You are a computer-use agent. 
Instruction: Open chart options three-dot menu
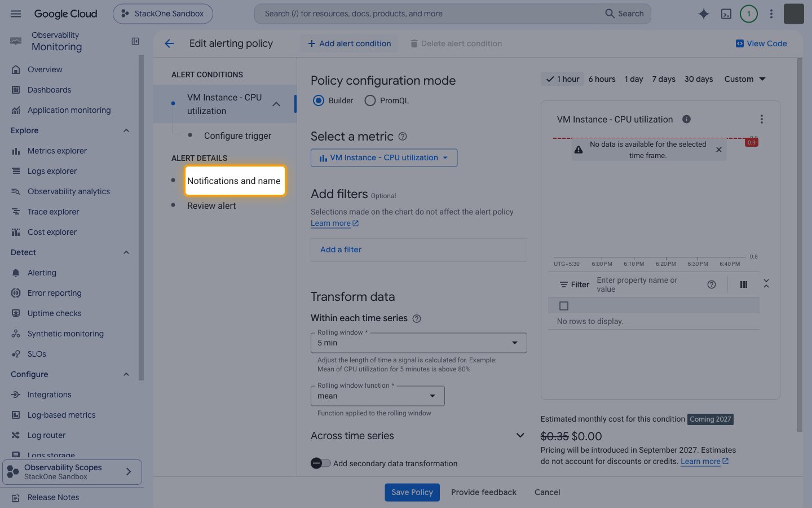[x=762, y=119]
